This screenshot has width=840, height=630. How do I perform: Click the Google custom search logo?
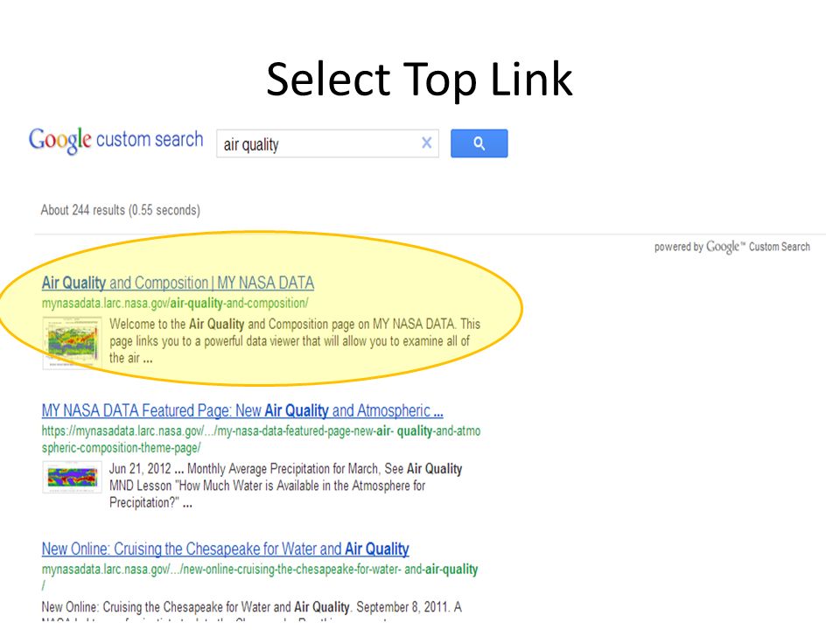(115, 141)
